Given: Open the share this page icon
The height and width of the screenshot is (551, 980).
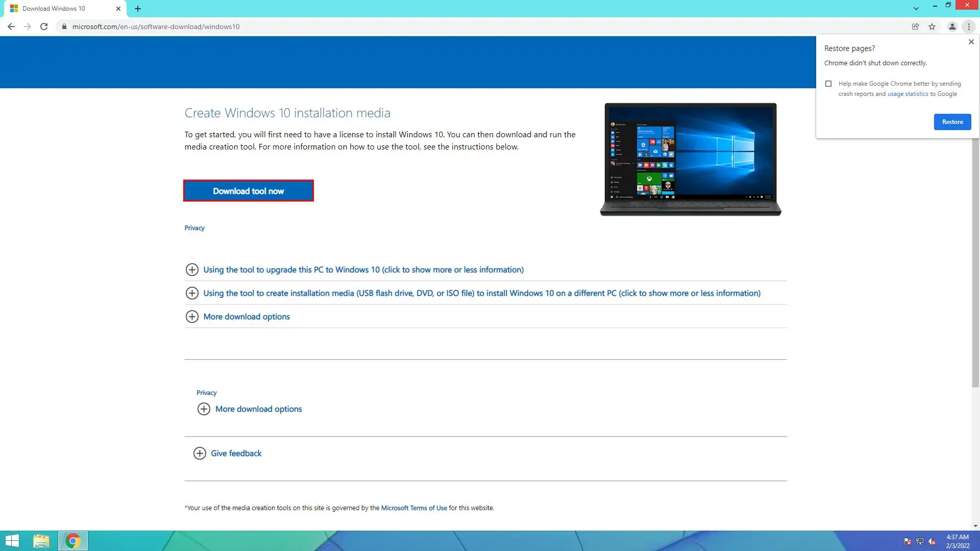Looking at the screenshot, I should pos(915,27).
